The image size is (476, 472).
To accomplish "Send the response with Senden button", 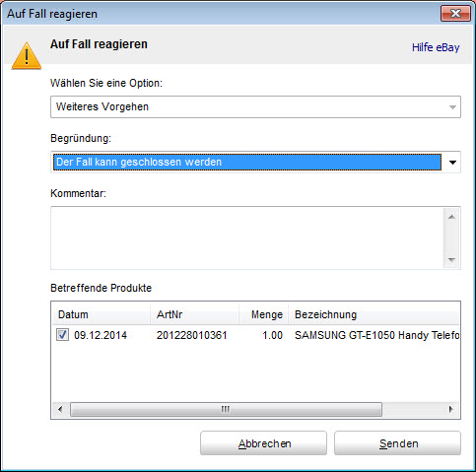I will pos(397,443).
